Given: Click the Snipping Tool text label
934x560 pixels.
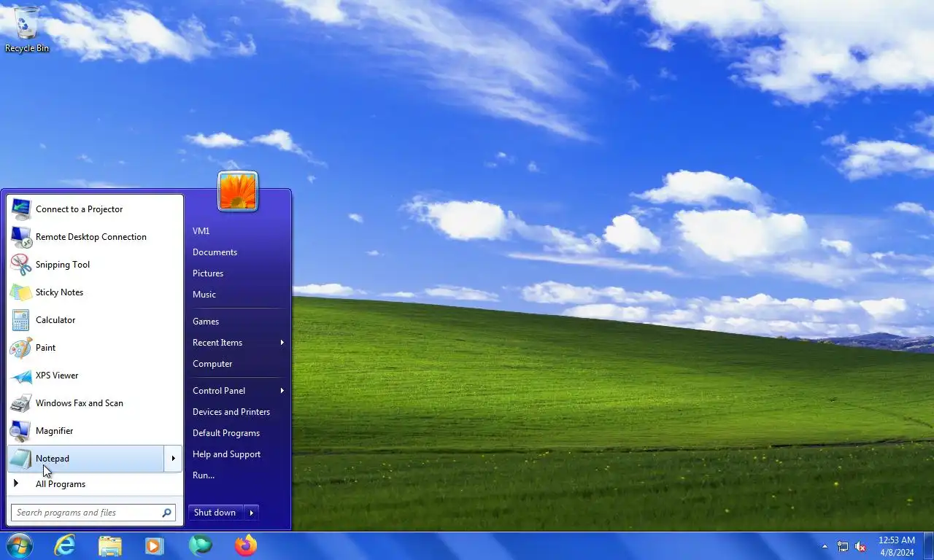Looking at the screenshot, I should [x=63, y=265].
